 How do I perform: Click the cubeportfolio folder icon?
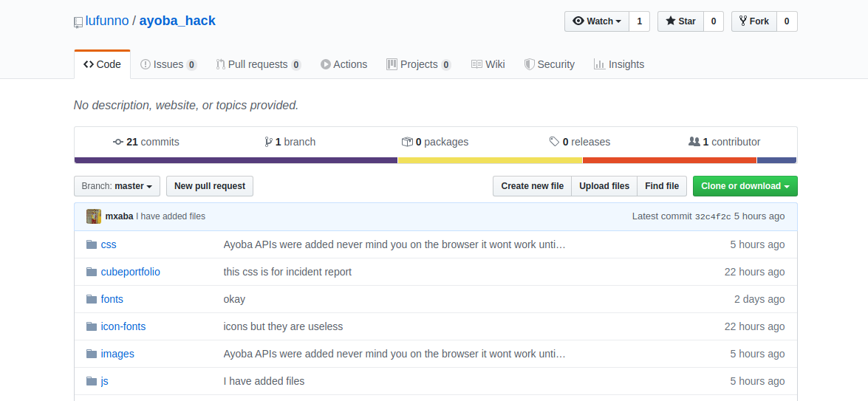[x=92, y=272]
